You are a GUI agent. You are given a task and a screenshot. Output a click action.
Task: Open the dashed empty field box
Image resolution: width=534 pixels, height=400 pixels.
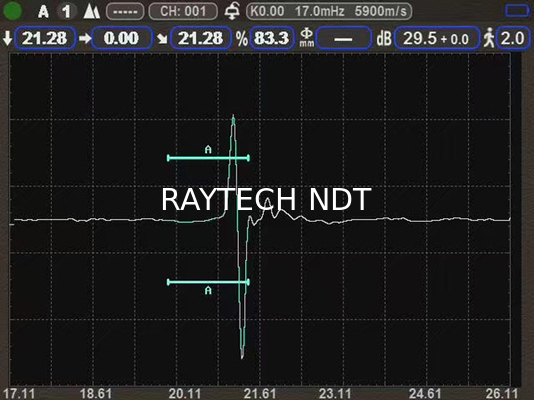tap(125, 12)
